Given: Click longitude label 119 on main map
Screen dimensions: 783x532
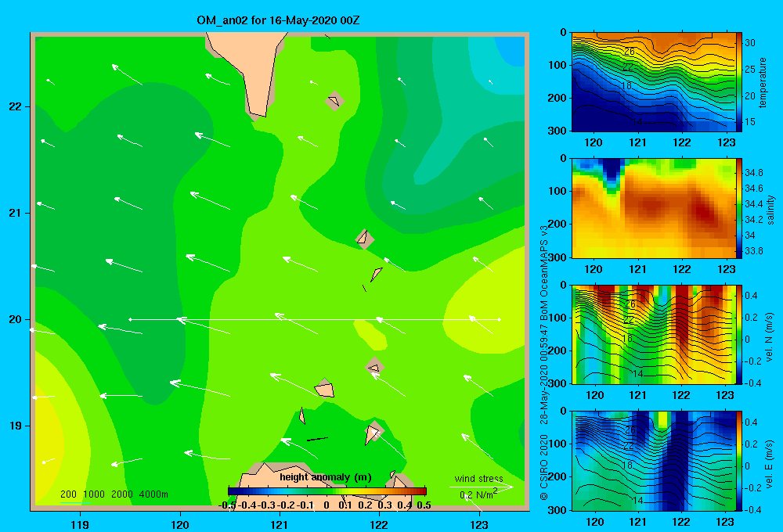Looking at the screenshot, I should click(80, 524).
